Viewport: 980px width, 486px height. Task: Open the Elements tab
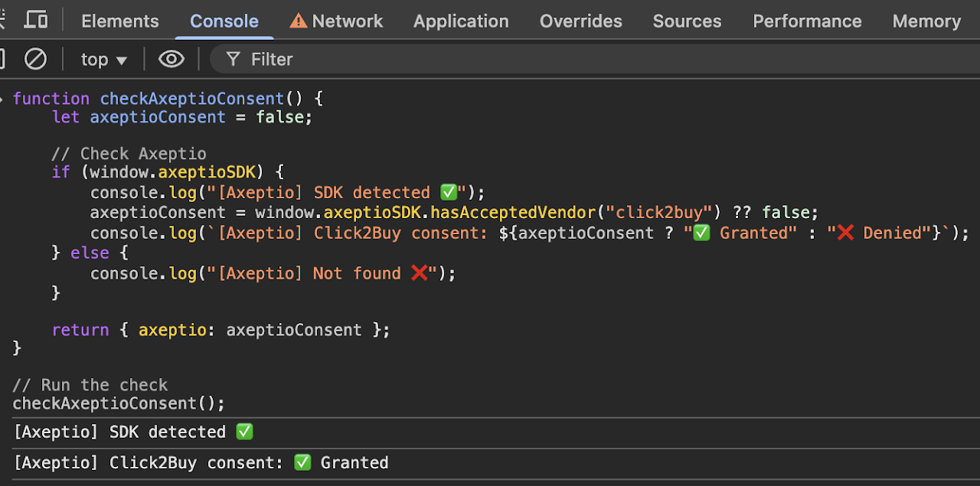(120, 21)
